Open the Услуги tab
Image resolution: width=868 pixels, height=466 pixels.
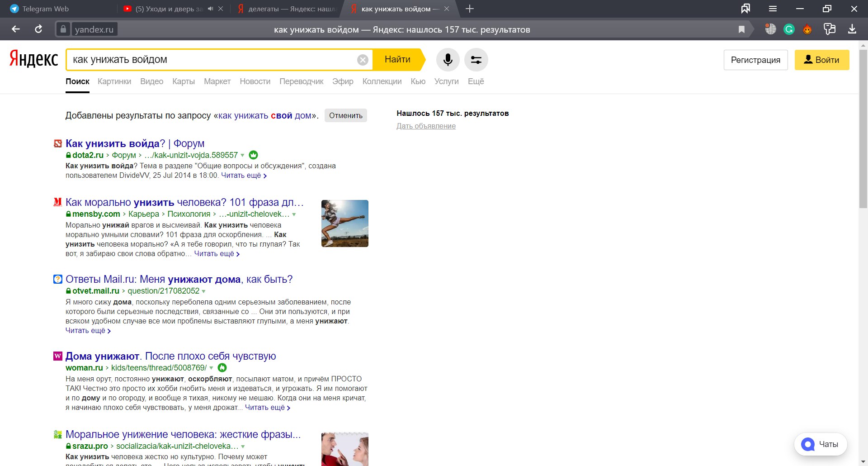446,81
